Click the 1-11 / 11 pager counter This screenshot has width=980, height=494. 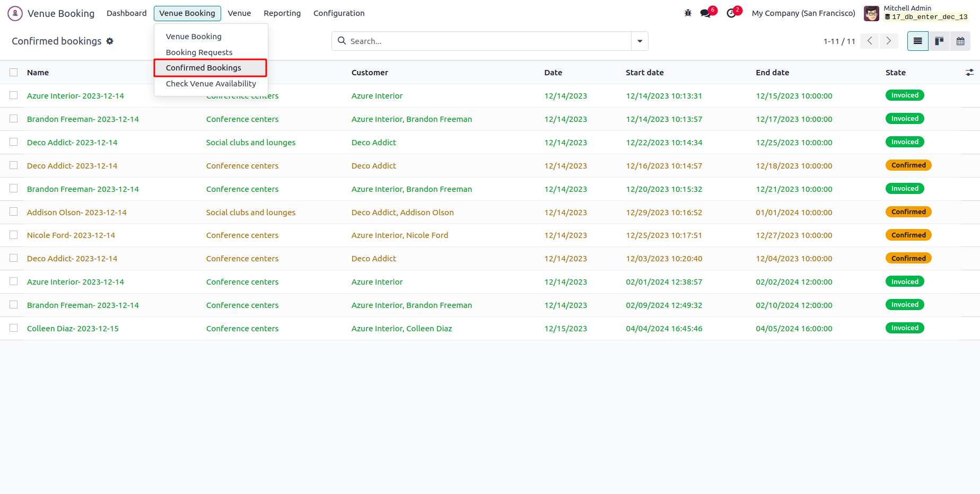coord(839,41)
